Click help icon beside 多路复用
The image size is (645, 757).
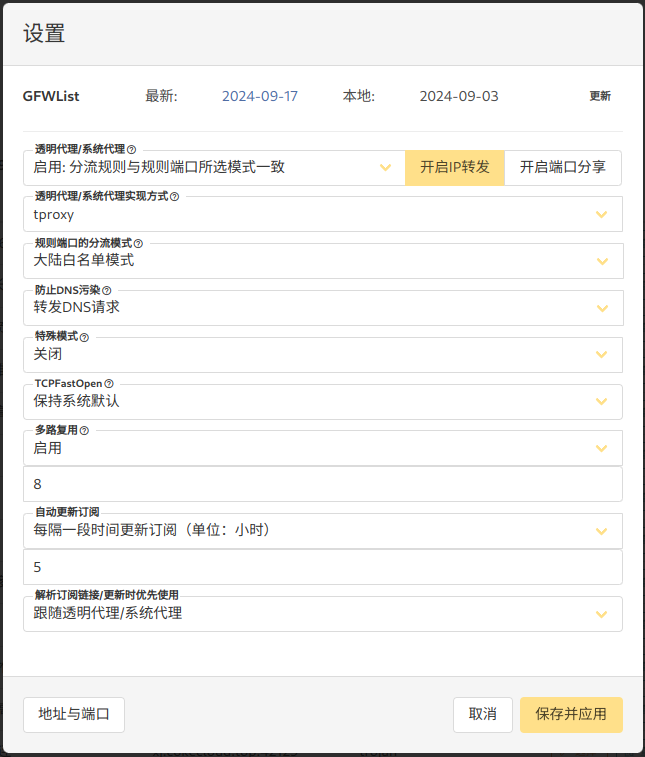[x=84, y=430]
